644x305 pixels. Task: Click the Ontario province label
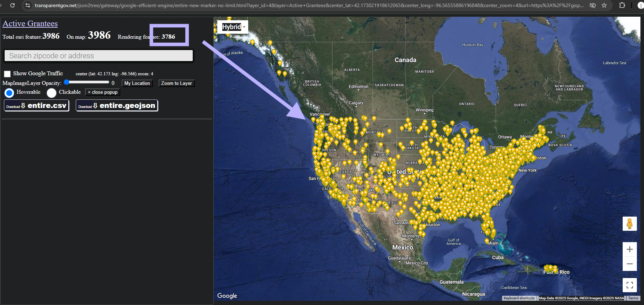pyautogui.click(x=467, y=104)
